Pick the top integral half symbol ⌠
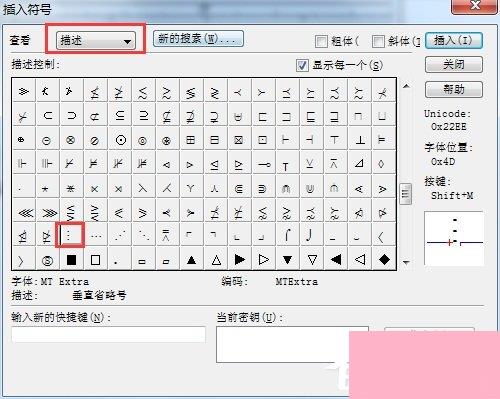This screenshot has height=399, width=500. point(287,235)
